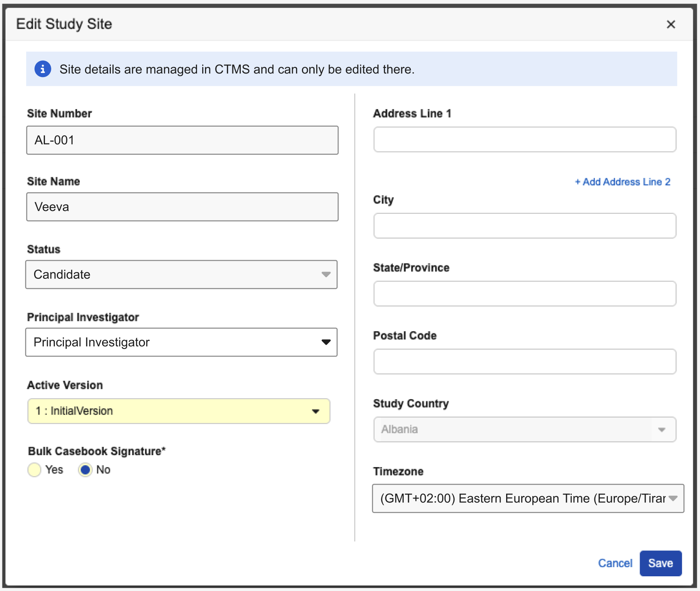Click the Study Country label

tap(411, 404)
